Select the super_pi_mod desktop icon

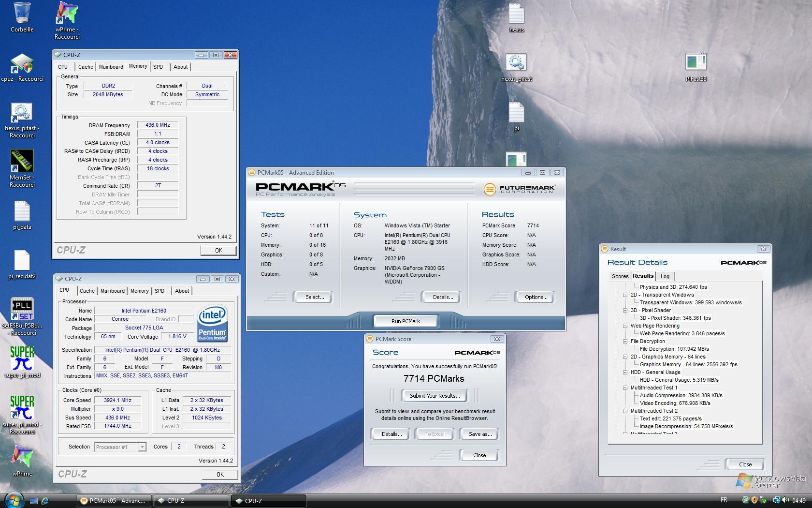(22, 358)
